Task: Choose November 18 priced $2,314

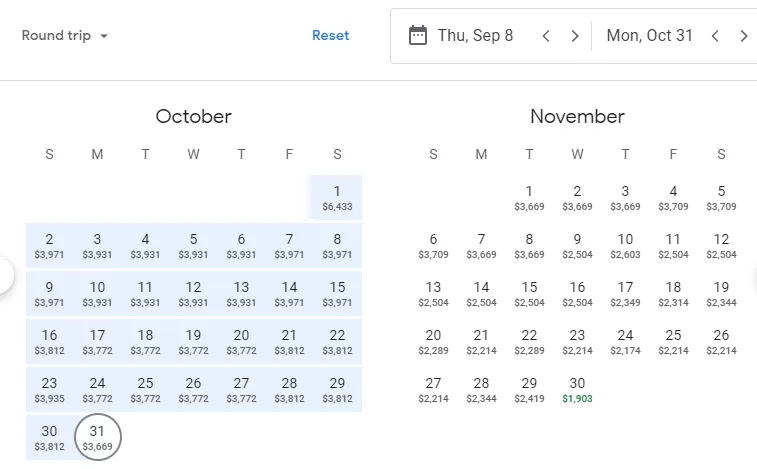Action: 673,294
